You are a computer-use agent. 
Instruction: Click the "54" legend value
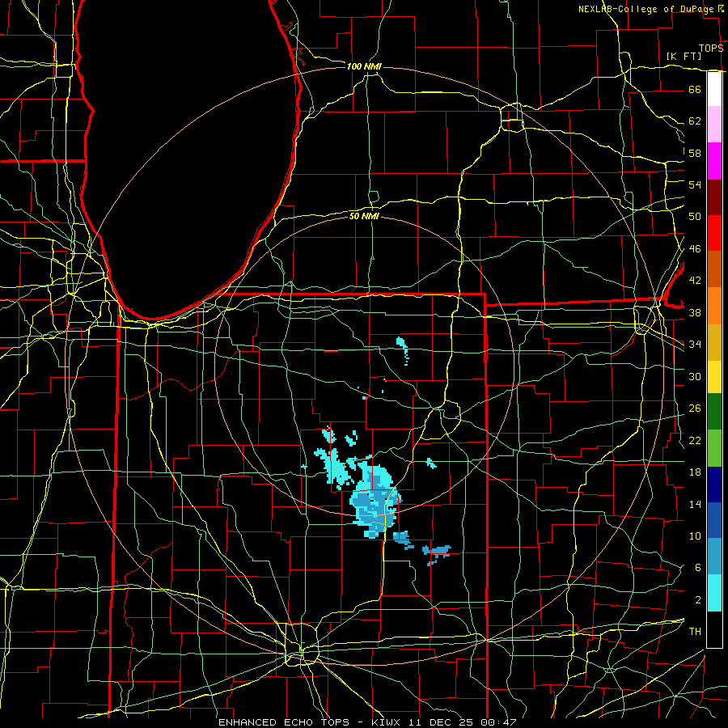(695, 184)
